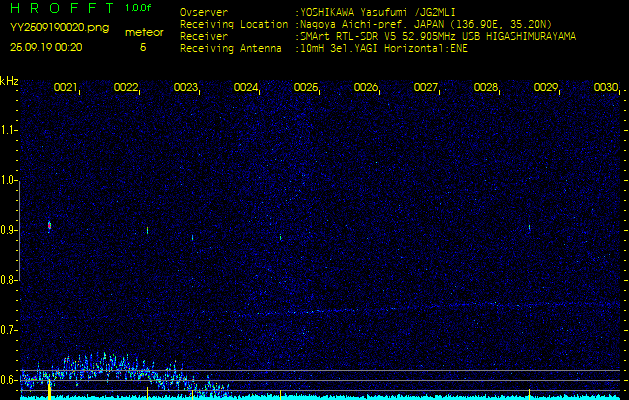Click the 26.09.19 00:20 timestamp

point(46,47)
